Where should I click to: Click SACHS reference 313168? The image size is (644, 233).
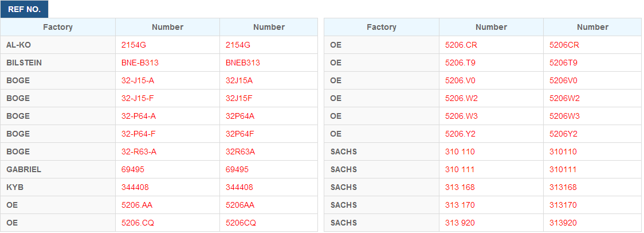(x=563, y=187)
